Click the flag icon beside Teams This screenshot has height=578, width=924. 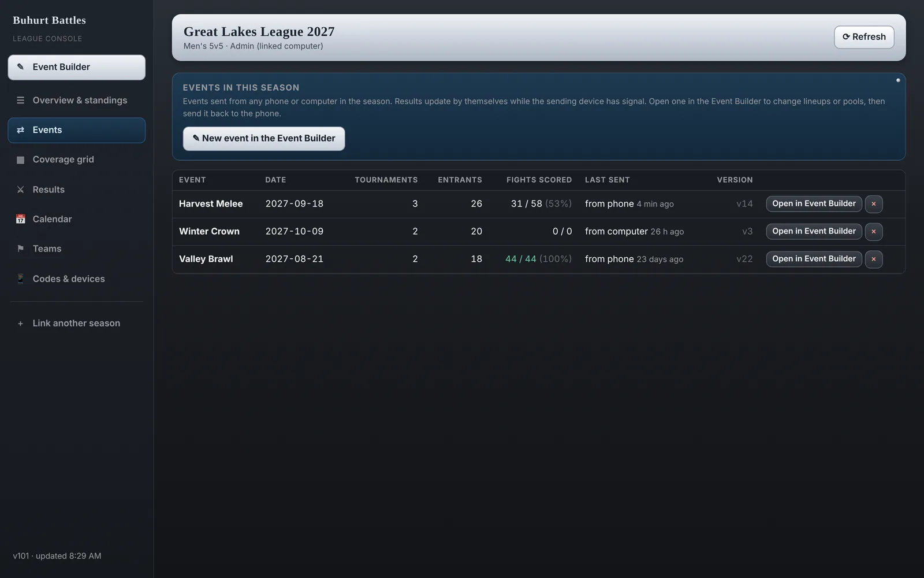(21, 249)
